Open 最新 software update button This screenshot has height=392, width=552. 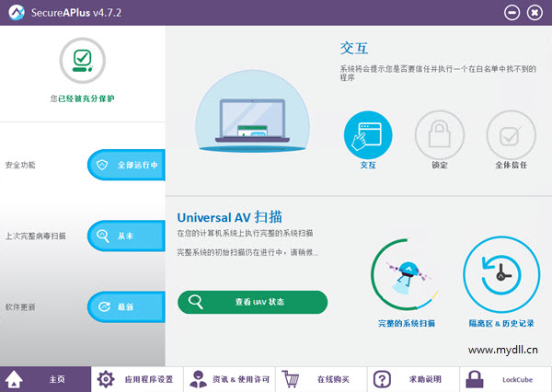click(126, 306)
